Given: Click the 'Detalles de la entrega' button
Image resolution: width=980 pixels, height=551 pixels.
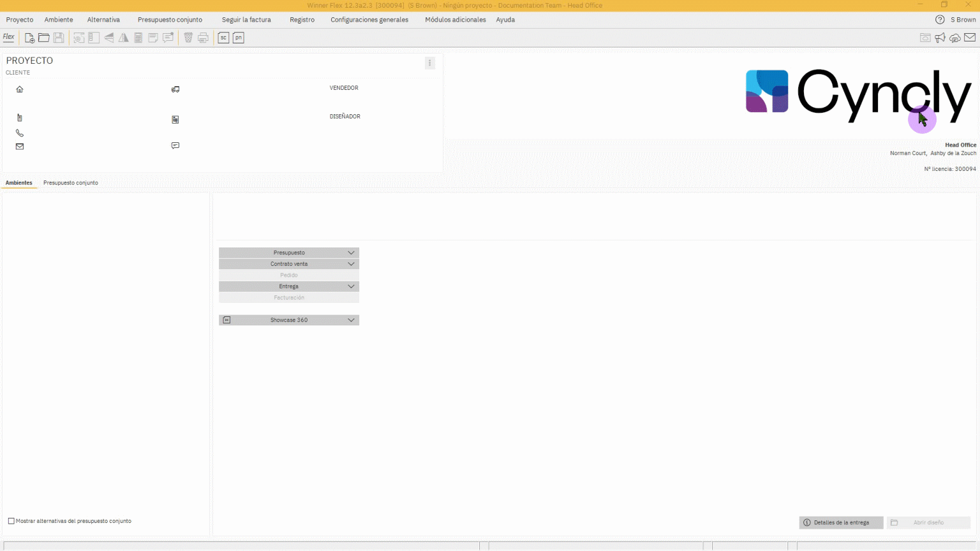Looking at the screenshot, I should click(841, 522).
